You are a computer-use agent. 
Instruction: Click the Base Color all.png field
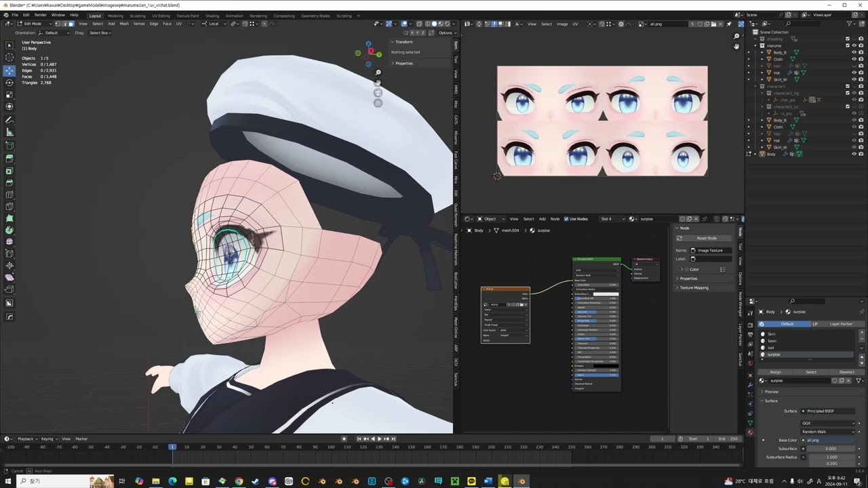828,441
